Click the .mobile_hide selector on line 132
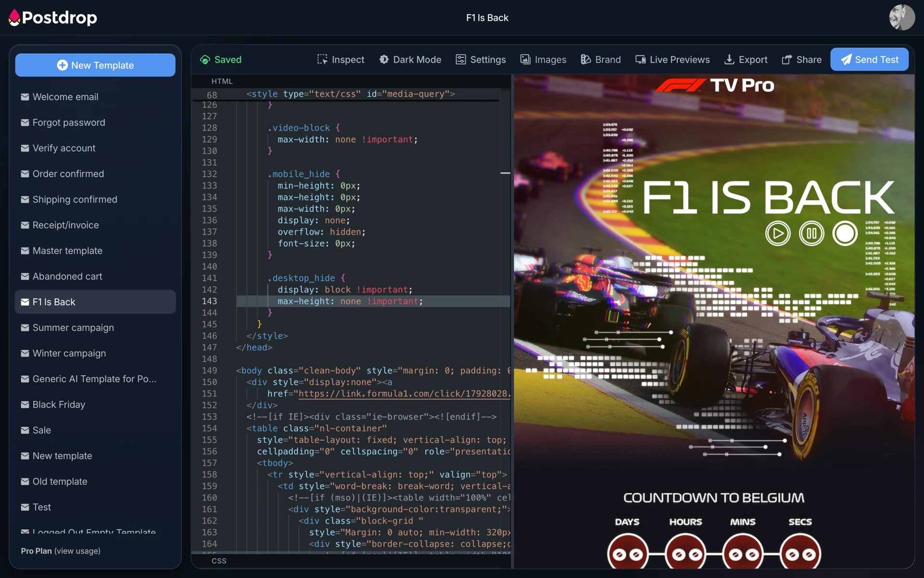The width and height of the screenshot is (924, 578). click(298, 174)
